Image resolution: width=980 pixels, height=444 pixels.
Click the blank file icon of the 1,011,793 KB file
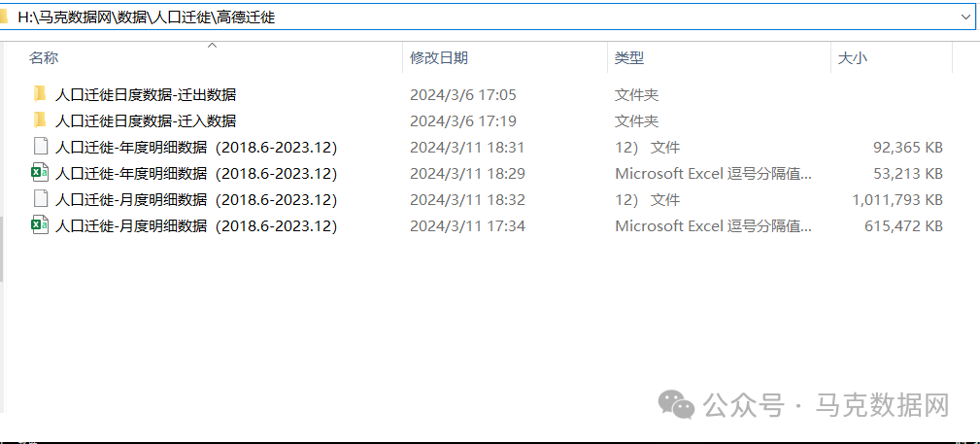(40, 199)
